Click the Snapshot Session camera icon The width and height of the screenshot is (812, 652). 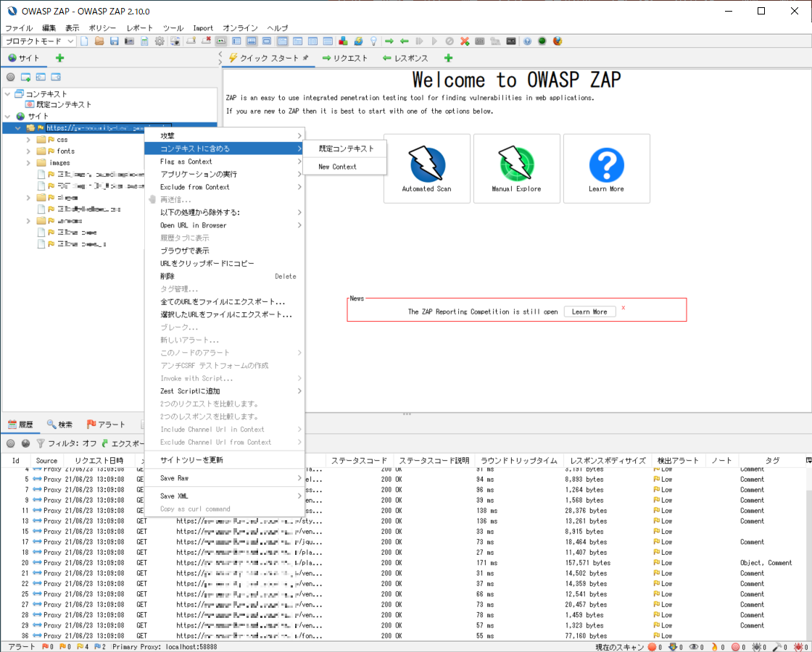pyautogui.click(x=129, y=41)
